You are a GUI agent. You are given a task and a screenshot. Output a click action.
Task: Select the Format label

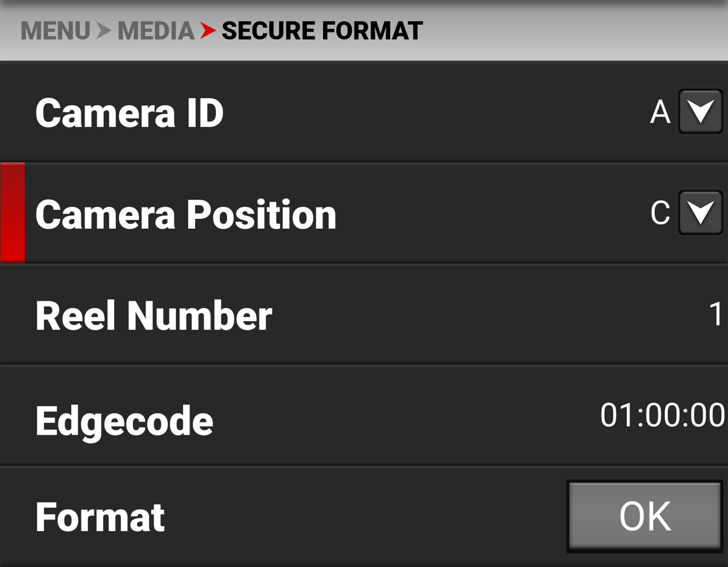[x=100, y=517]
